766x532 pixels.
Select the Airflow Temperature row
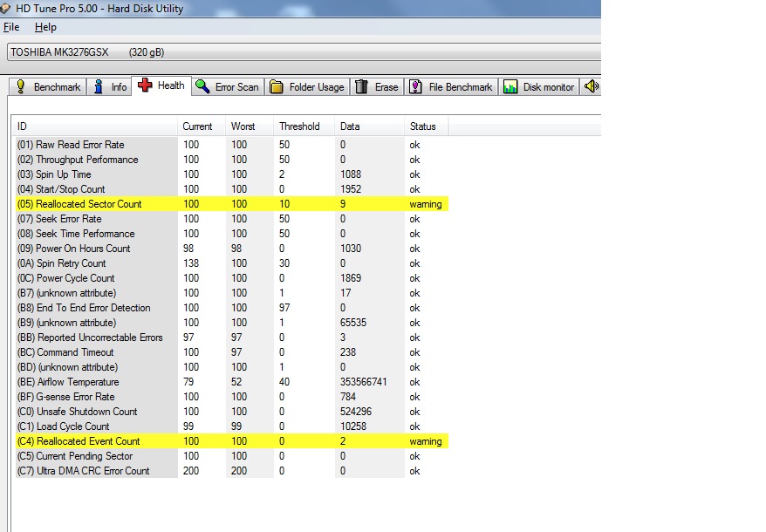[232, 381]
